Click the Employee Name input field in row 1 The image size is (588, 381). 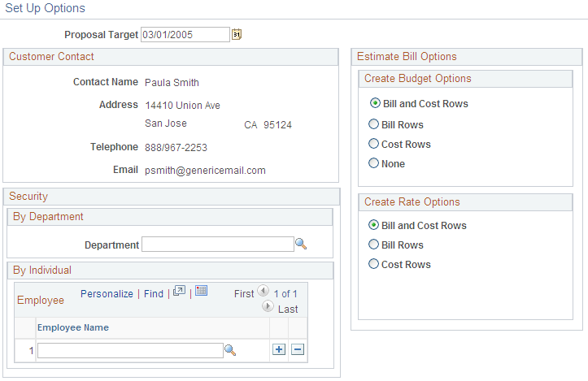(x=130, y=350)
